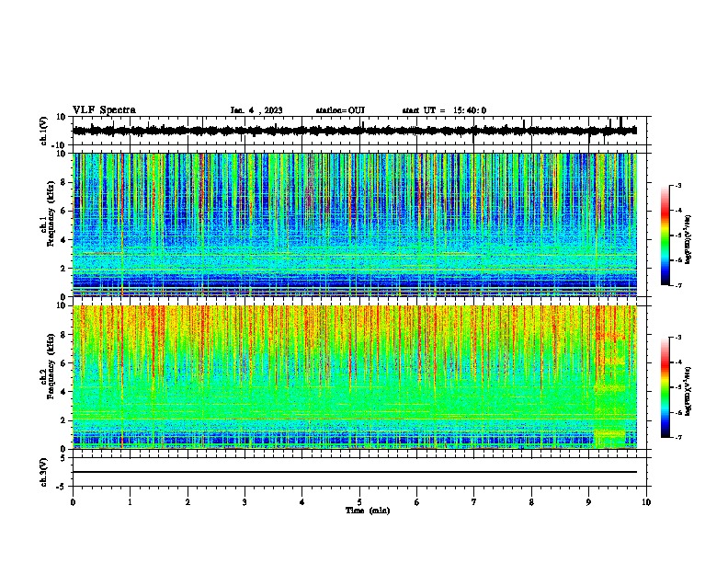The height and width of the screenshot is (563, 728).
Task: Click the "-10" tick on ch.1(V) axis
Action: tap(59, 145)
